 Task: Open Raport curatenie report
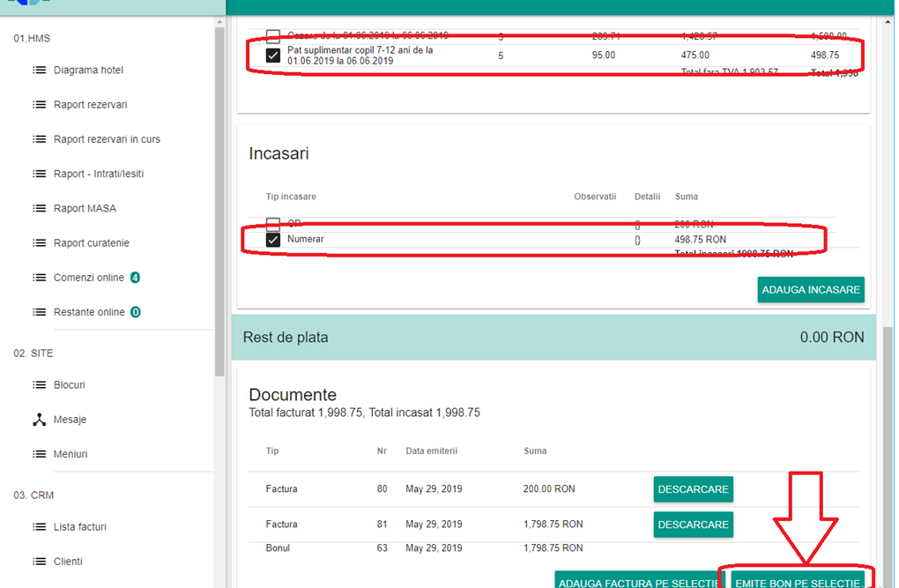(x=91, y=242)
